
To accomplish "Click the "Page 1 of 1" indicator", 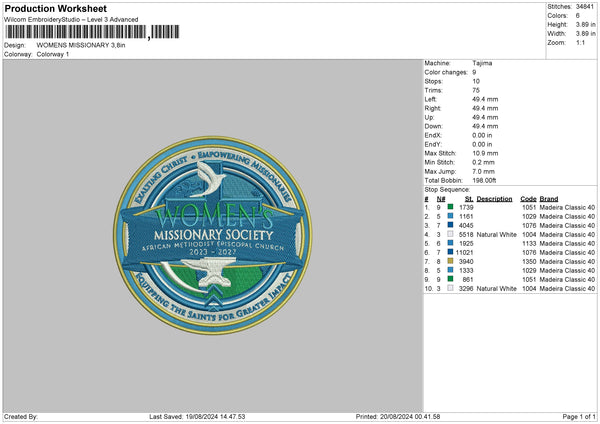I will 579,417.
